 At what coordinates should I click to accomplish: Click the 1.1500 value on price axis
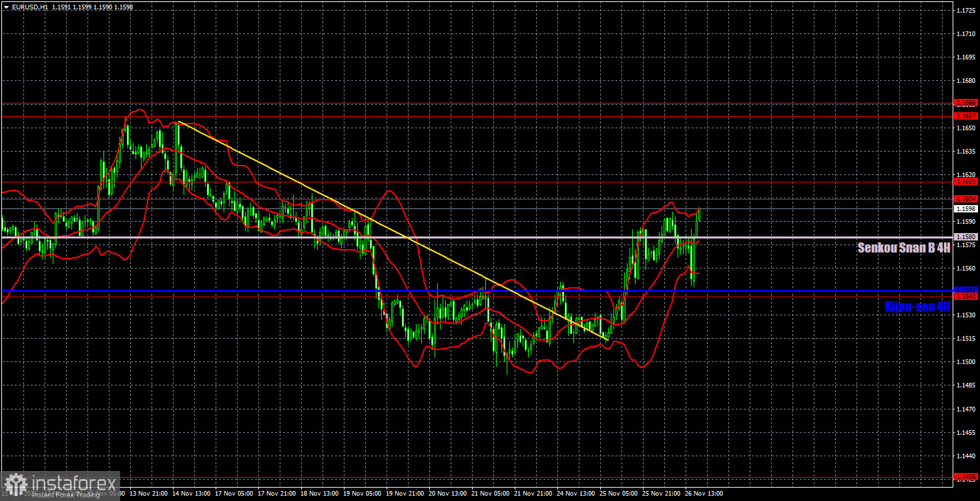(966, 362)
